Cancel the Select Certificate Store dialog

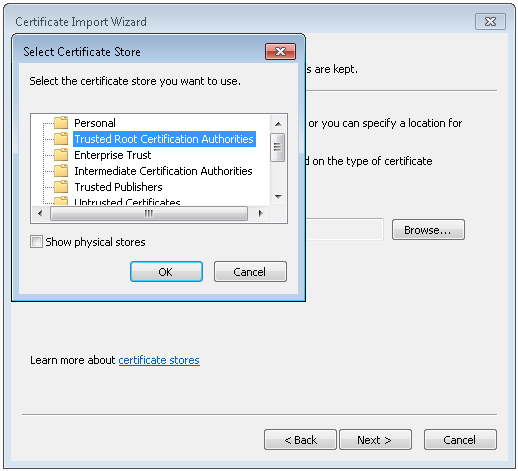(250, 272)
